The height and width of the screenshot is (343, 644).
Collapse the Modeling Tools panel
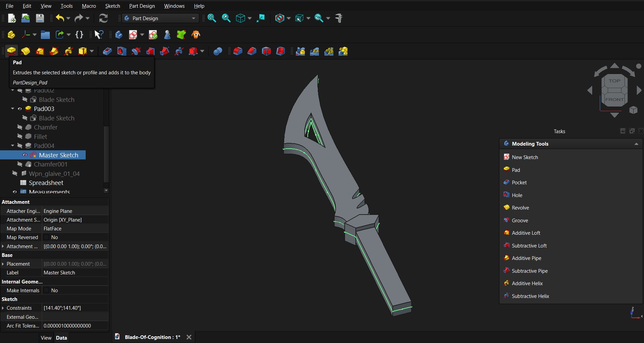pyautogui.click(x=636, y=144)
